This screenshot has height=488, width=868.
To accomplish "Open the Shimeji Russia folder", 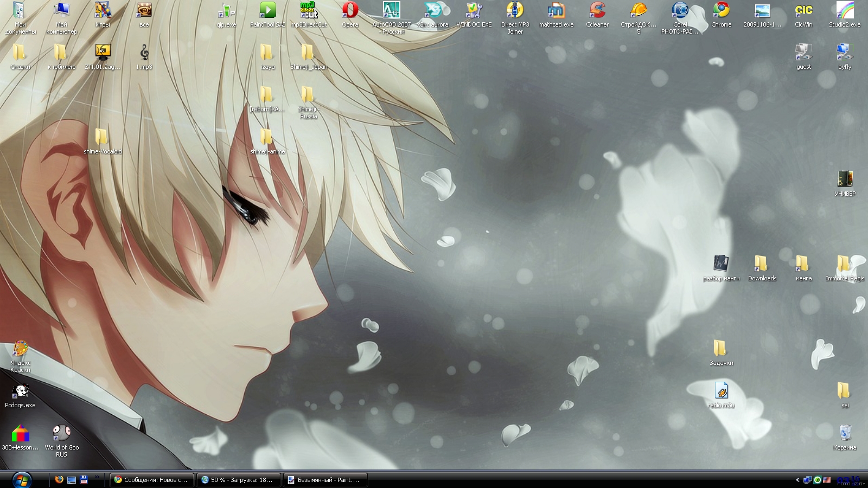I will click(309, 102).
